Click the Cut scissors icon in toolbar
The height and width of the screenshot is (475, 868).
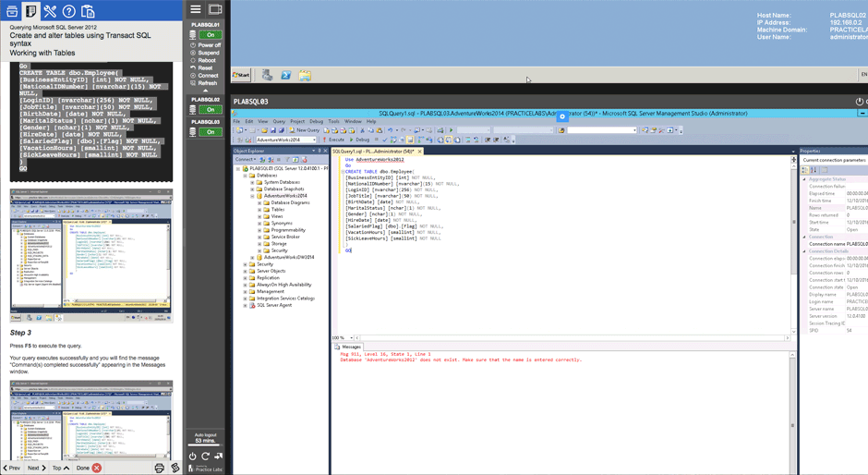pyautogui.click(x=363, y=130)
